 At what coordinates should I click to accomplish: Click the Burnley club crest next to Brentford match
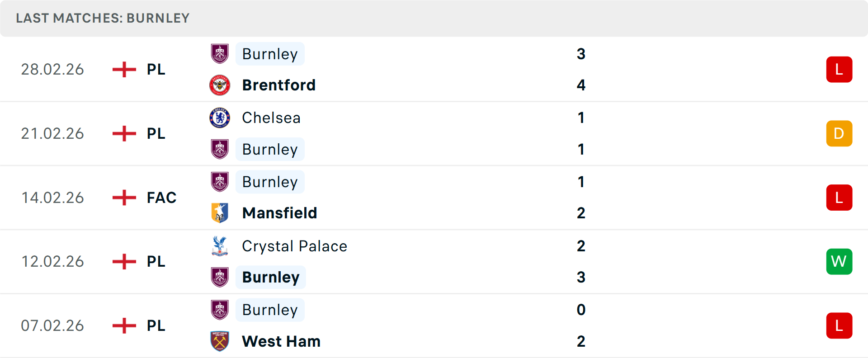[220, 54]
